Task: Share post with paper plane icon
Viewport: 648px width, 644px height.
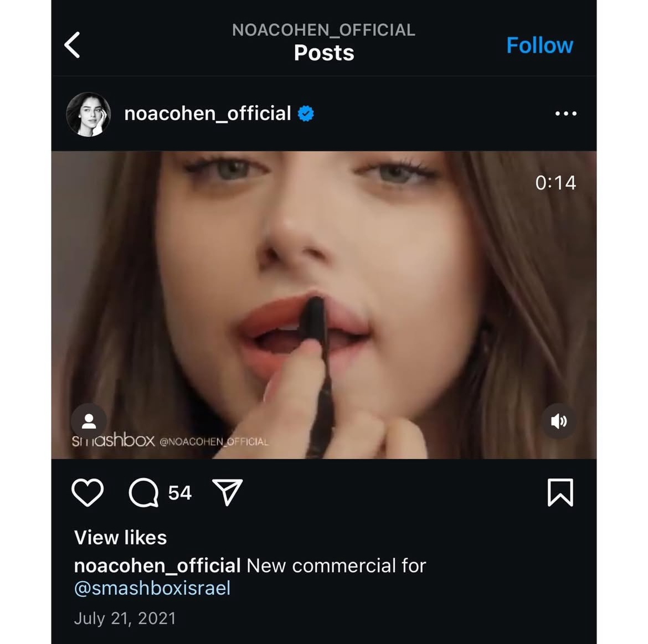Action: (227, 492)
